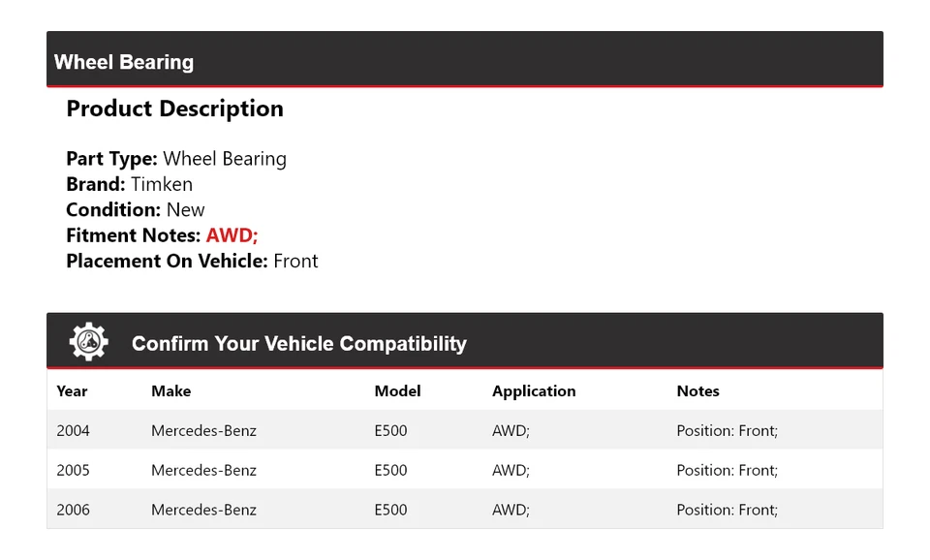Click the Notes column header
930x560 pixels.
pos(697,391)
